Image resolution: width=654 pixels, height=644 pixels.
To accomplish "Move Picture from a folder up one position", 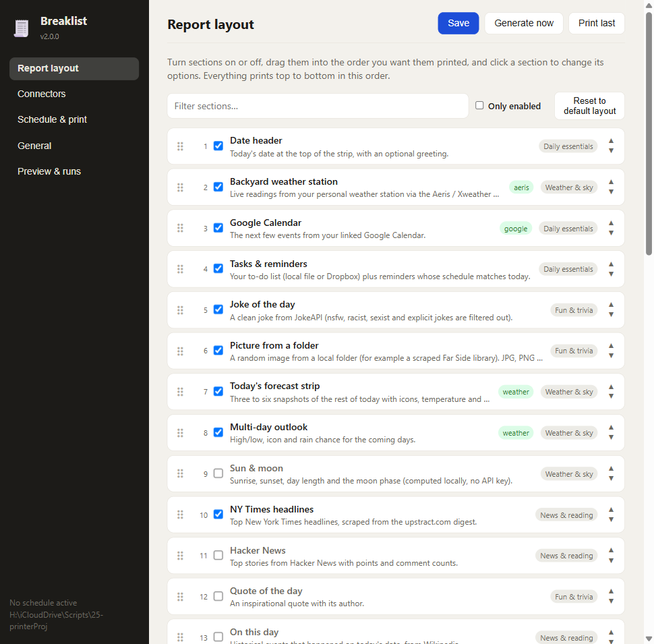I will point(611,346).
